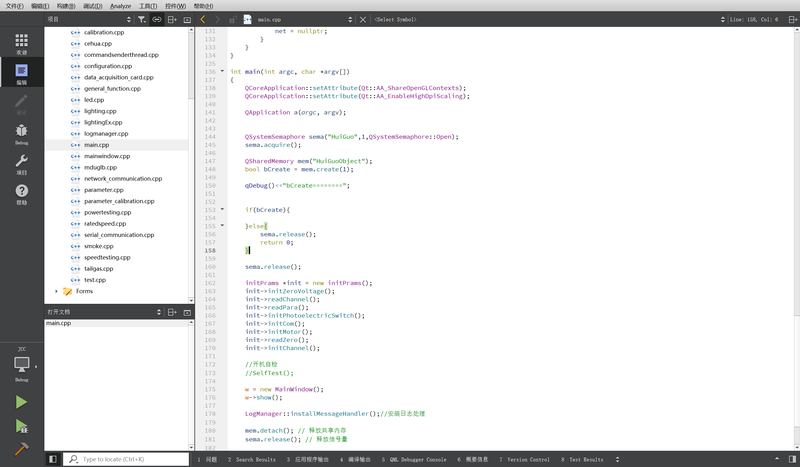Screen dimensions: 800x467
Task: Switch to Debug mode in sidebar
Action: tap(21, 133)
